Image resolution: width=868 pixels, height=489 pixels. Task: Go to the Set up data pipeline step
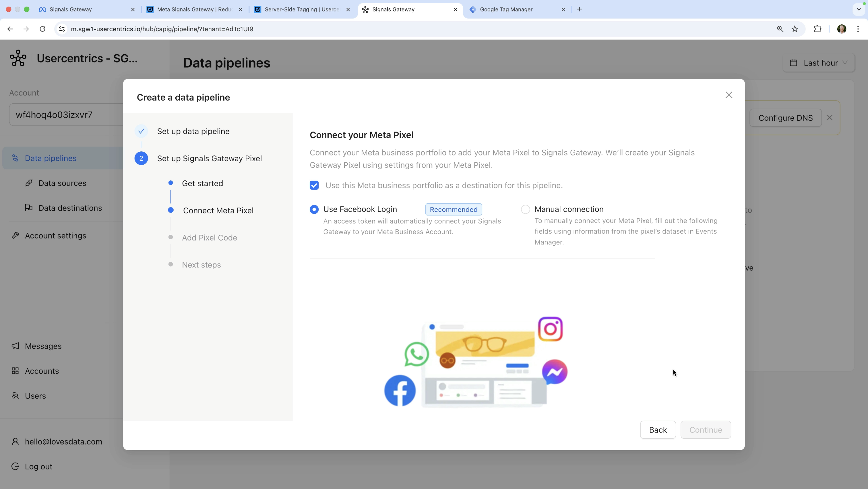click(193, 131)
